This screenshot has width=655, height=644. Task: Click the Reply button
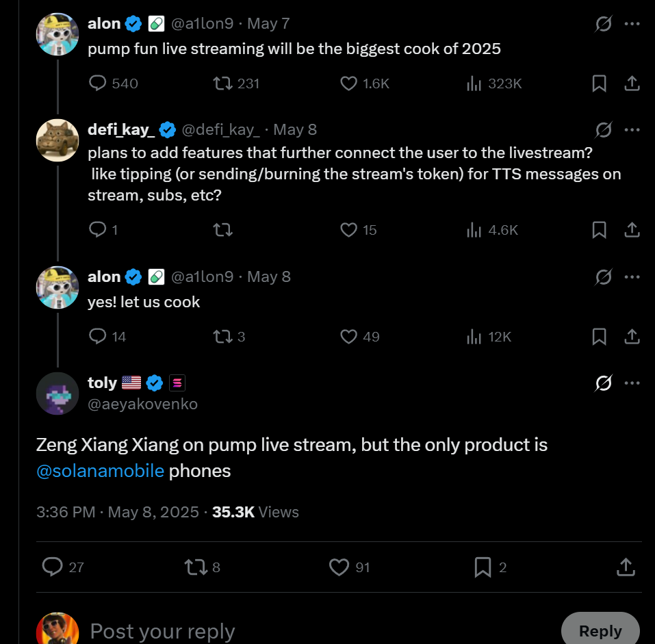[600, 630]
